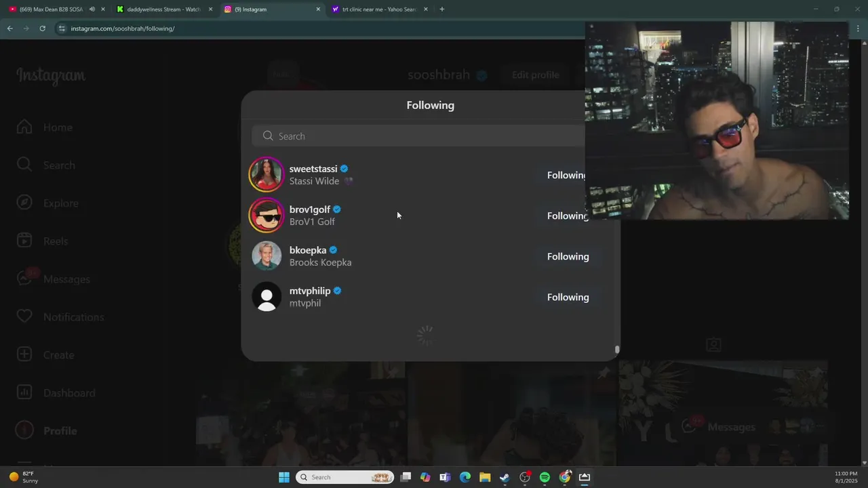The width and height of the screenshot is (868, 488).
Task: Reload the page with refresh icon
Action: (x=42, y=28)
